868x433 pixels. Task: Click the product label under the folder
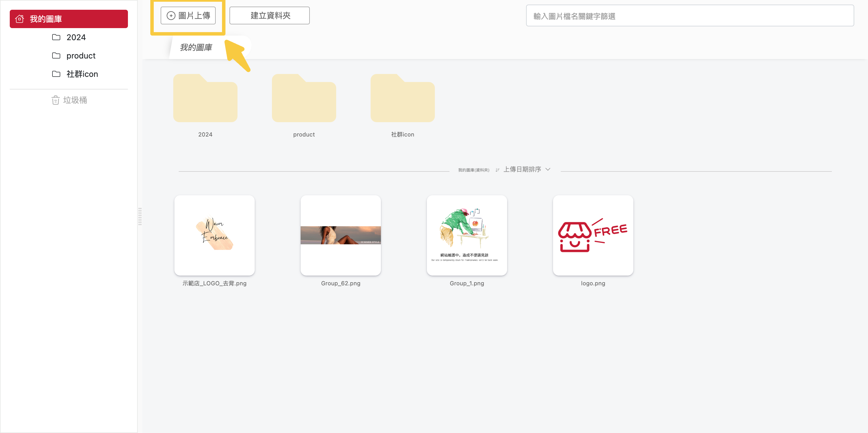point(304,134)
